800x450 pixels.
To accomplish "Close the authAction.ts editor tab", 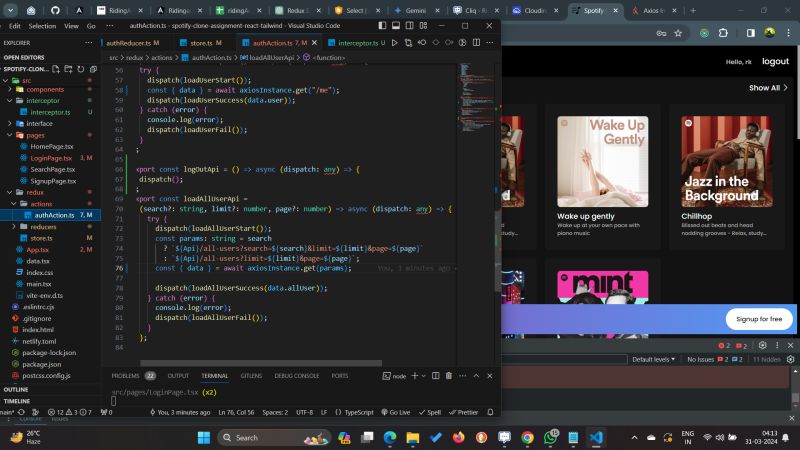I will pyautogui.click(x=314, y=43).
